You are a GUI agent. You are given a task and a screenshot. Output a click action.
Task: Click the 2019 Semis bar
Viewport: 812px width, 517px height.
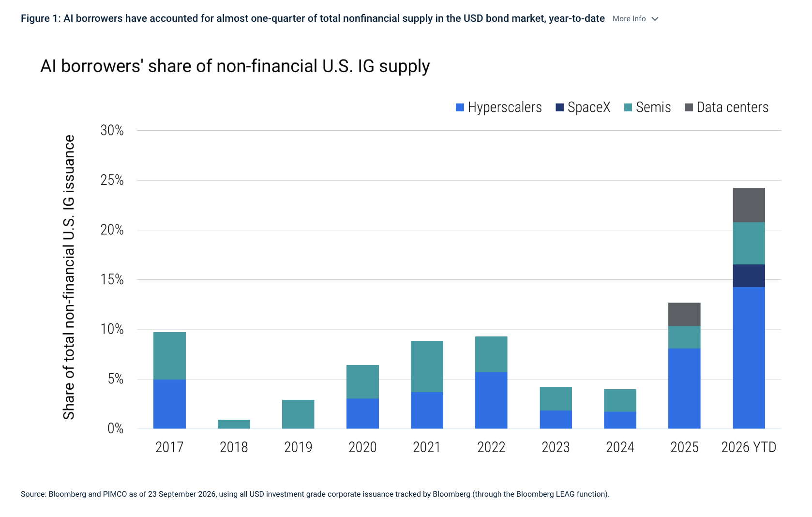click(298, 414)
